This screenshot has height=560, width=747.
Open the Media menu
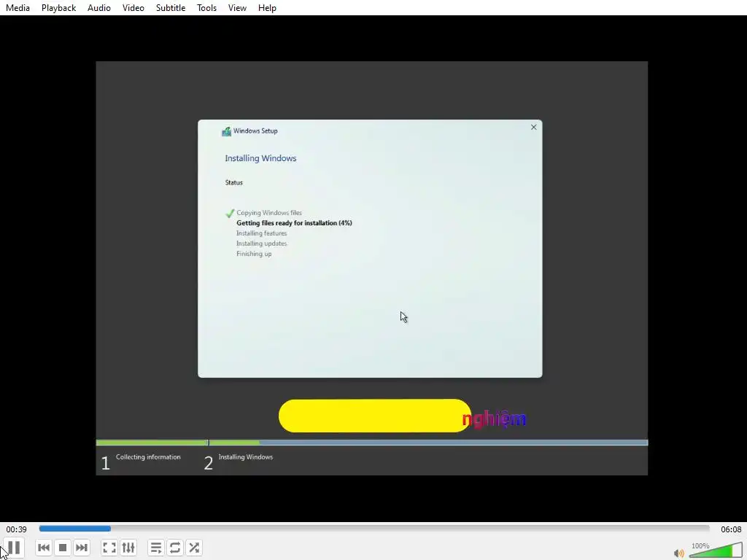click(18, 7)
